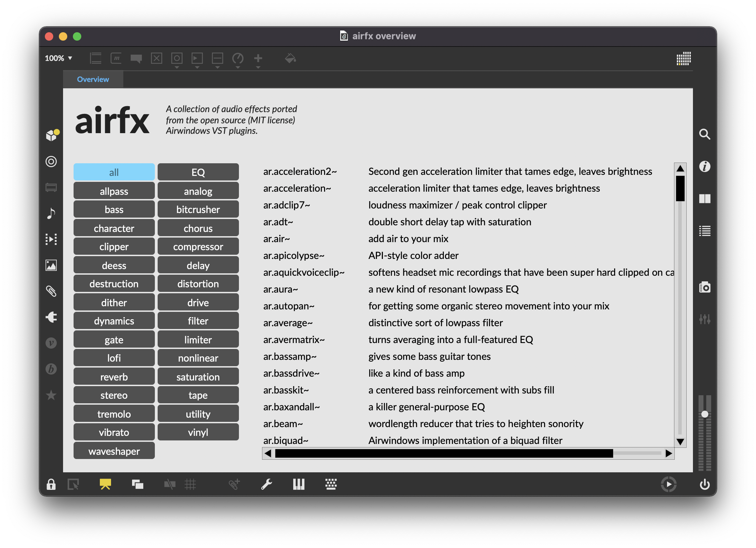Viewport: 756px width, 548px height.
Task: Toggle the mute audio icon in bottom bar
Action: [170, 484]
